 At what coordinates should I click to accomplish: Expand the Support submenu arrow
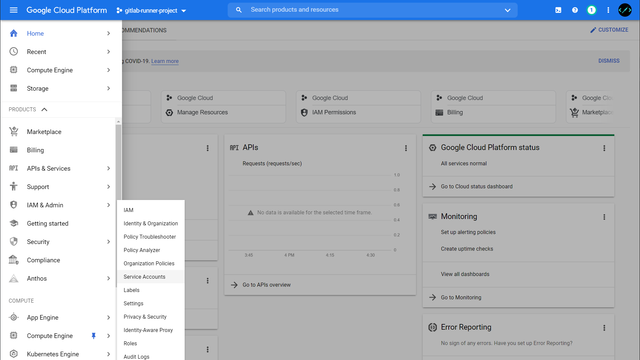click(109, 187)
